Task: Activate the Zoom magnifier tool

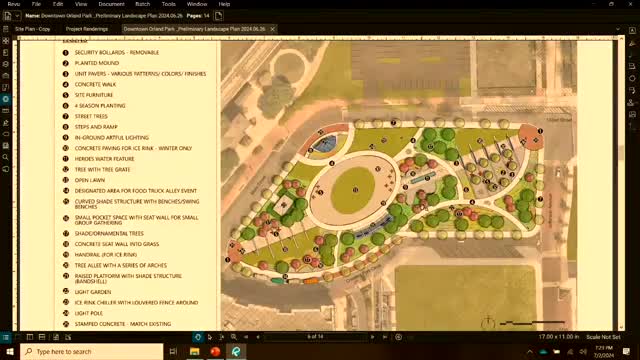Action: click(233, 337)
